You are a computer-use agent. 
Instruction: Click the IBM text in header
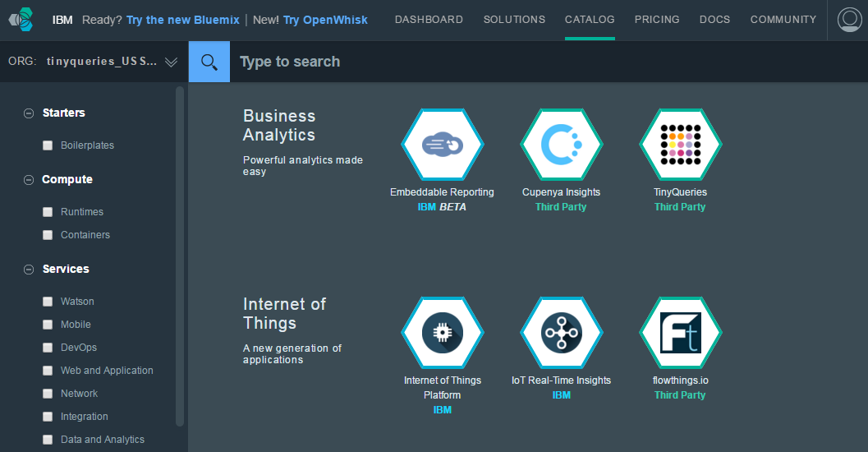coord(62,20)
